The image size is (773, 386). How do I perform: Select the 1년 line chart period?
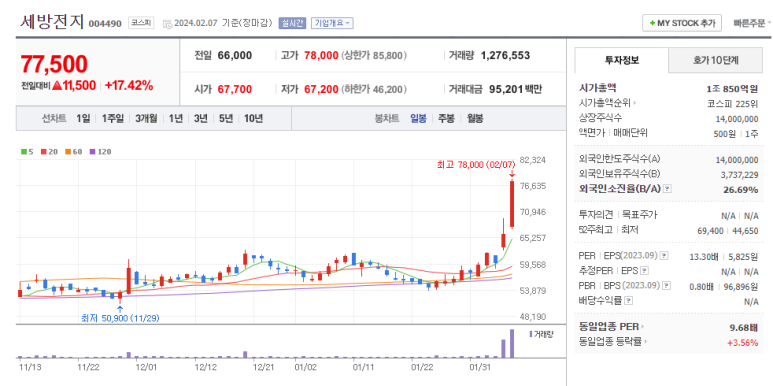click(x=176, y=118)
